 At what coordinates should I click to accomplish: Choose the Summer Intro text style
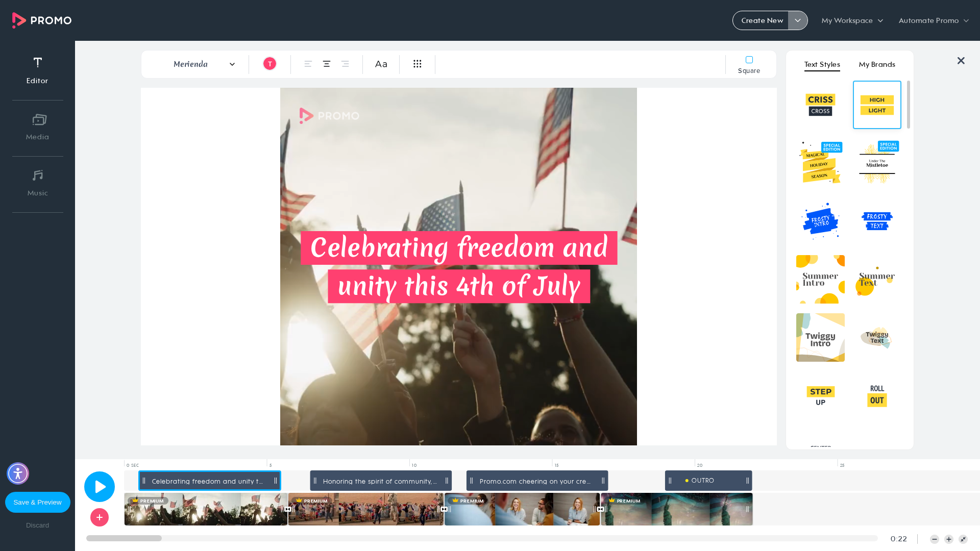click(x=820, y=279)
